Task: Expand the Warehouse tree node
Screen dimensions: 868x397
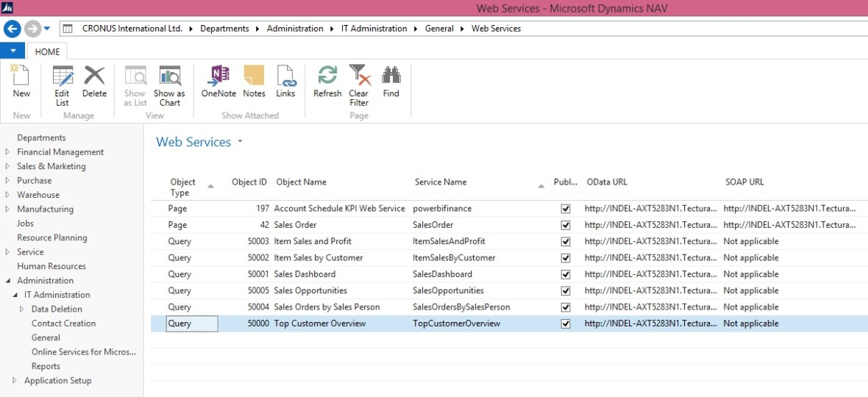Action: pyautogui.click(x=7, y=195)
